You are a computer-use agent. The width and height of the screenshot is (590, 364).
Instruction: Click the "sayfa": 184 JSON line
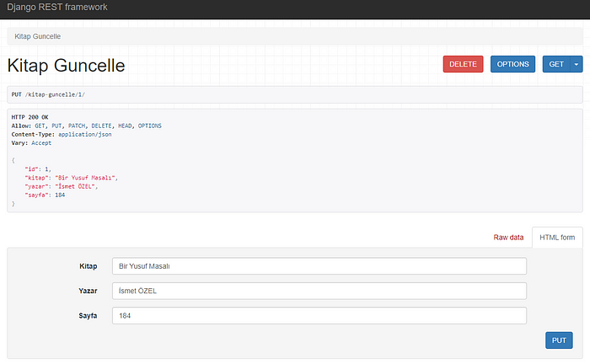tap(45, 195)
